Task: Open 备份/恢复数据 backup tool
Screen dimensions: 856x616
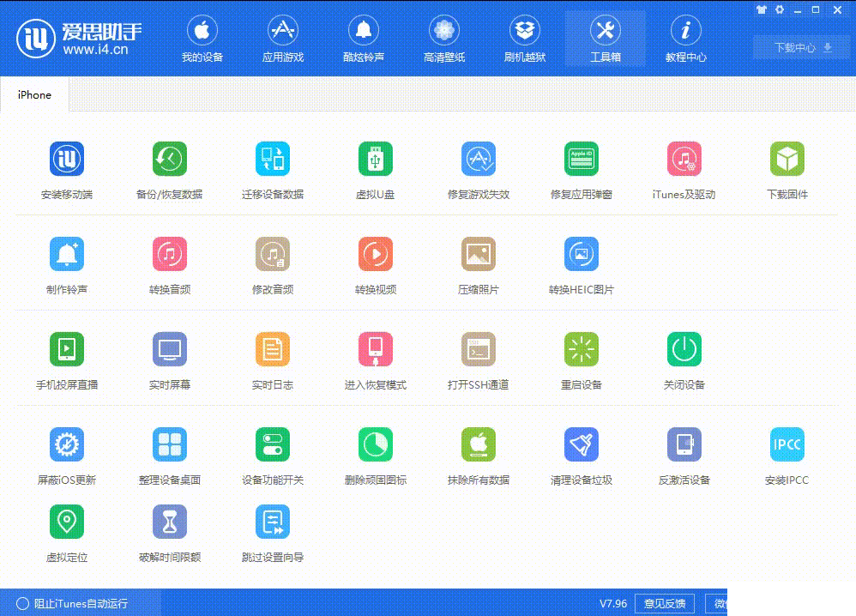Action: (x=170, y=159)
